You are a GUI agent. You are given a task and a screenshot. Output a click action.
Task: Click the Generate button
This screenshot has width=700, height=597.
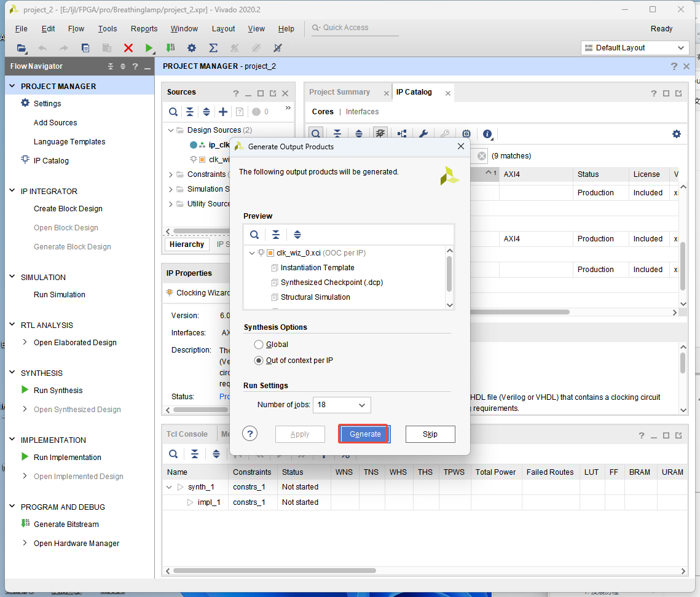click(x=364, y=434)
